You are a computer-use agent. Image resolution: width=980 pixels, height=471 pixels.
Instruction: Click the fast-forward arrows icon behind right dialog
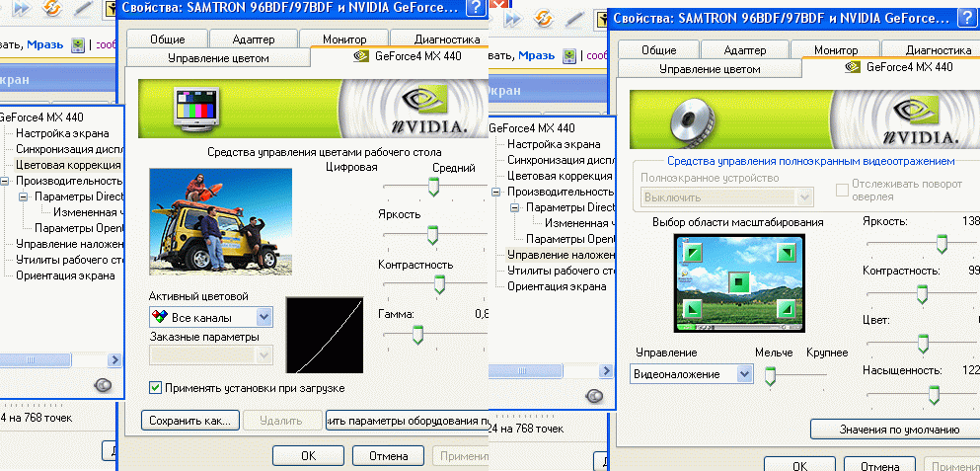coord(513,19)
